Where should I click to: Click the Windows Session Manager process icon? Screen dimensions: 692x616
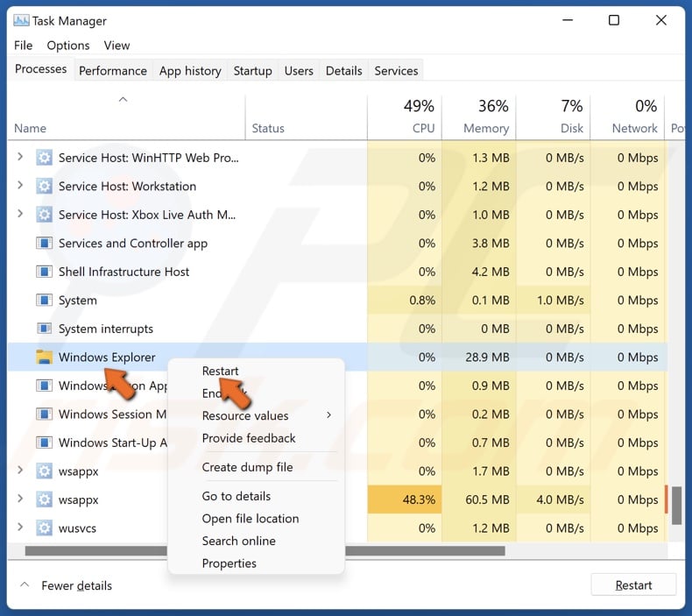coord(44,414)
